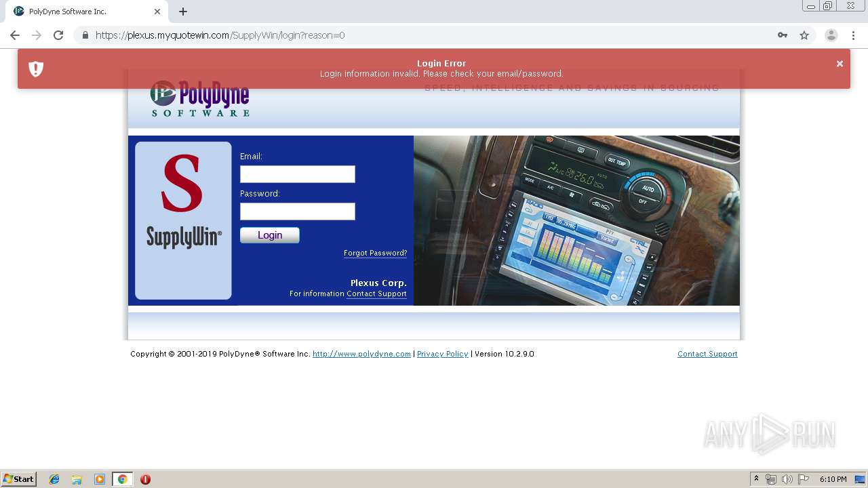Open the Chrome profile avatar icon
The height and width of the screenshot is (488, 868).
coord(831,35)
